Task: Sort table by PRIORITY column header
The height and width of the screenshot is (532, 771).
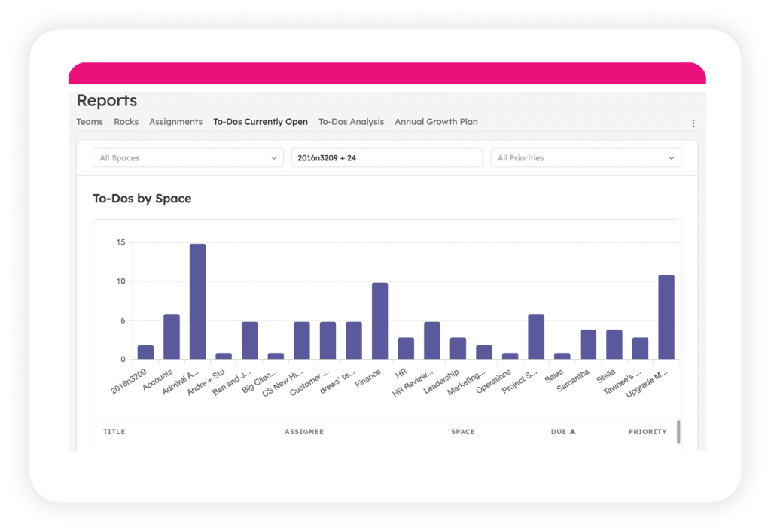Action: 648,432
